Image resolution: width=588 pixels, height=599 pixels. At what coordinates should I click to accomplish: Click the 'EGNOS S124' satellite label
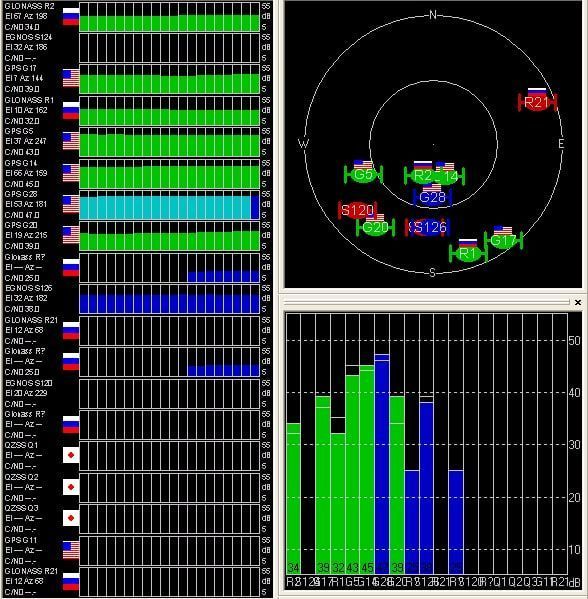pyautogui.click(x=29, y=37)
